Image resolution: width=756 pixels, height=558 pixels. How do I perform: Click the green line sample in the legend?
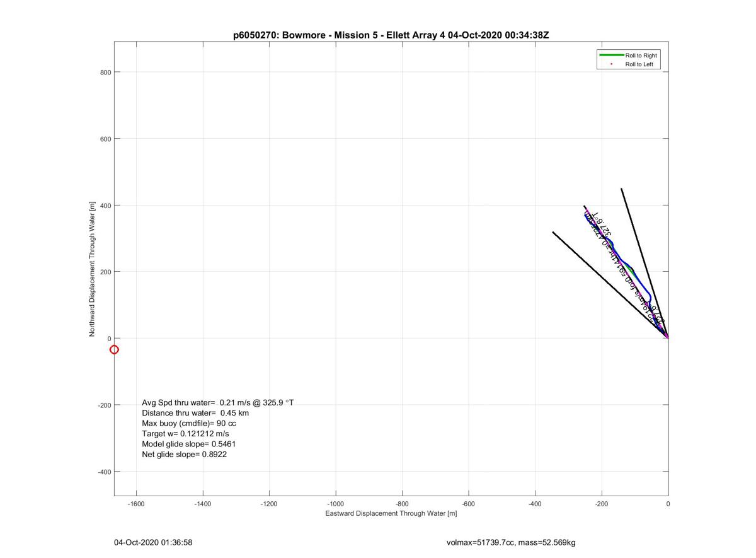[x=611, y=55]
